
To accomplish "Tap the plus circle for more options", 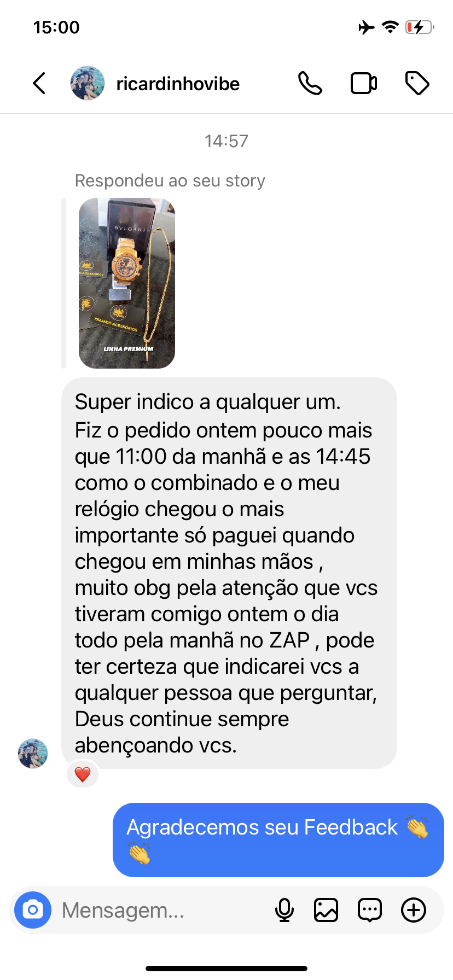I will pyautogui.click(x=414, y=910).
